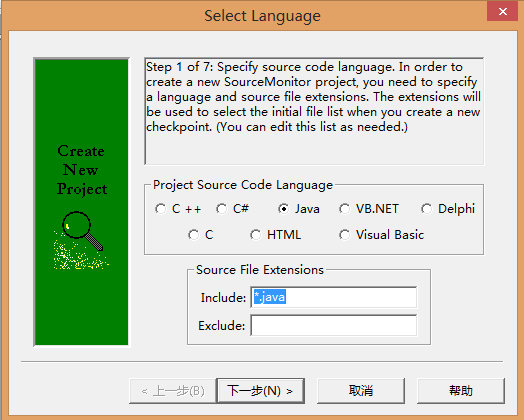This screenshot has width=524, height=420.
Task: Click the 'Project Source Code Language' group label
Action: coord(243,185)
